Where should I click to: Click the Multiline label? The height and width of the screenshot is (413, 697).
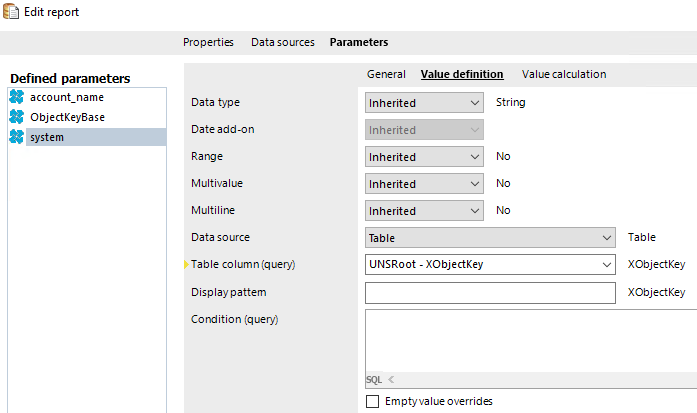(x=213, y=210)
